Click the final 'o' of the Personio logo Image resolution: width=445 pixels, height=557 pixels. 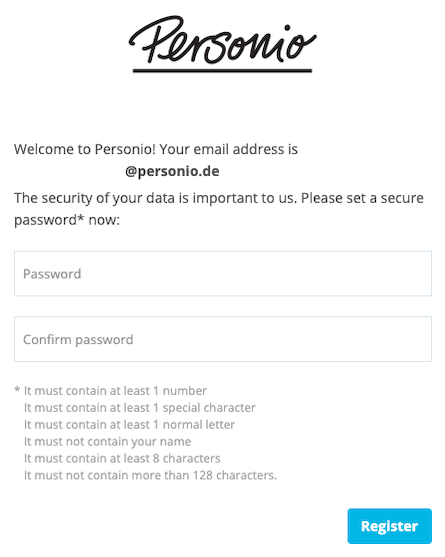click(301, 45)
